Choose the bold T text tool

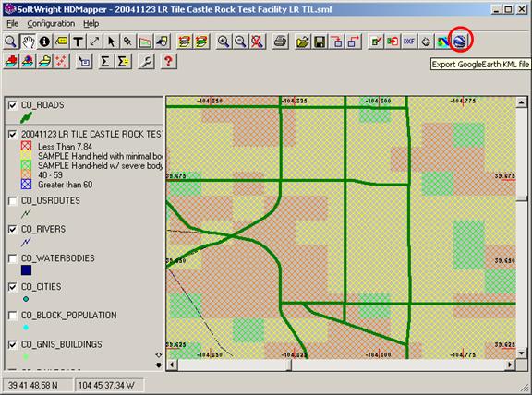(x=78, y=42)
